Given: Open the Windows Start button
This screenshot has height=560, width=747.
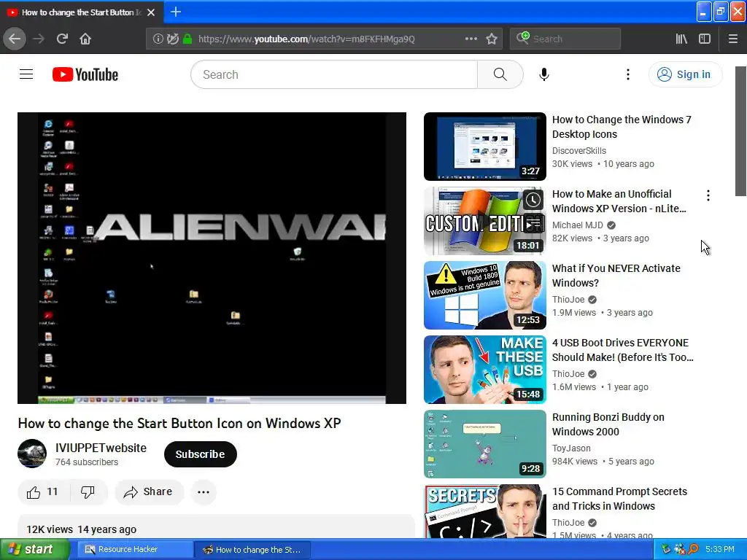Looking at the screenshot, I should point(34,549).
